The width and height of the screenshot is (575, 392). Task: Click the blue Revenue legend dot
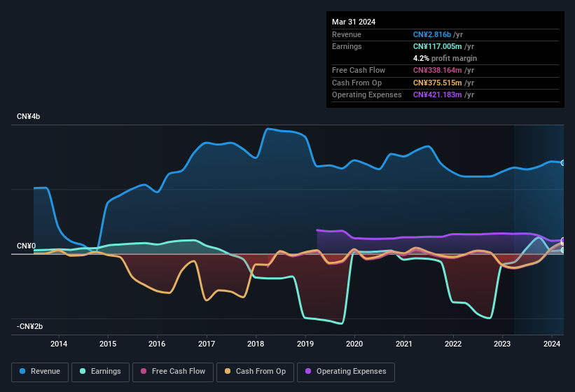[x=23, y=372]
